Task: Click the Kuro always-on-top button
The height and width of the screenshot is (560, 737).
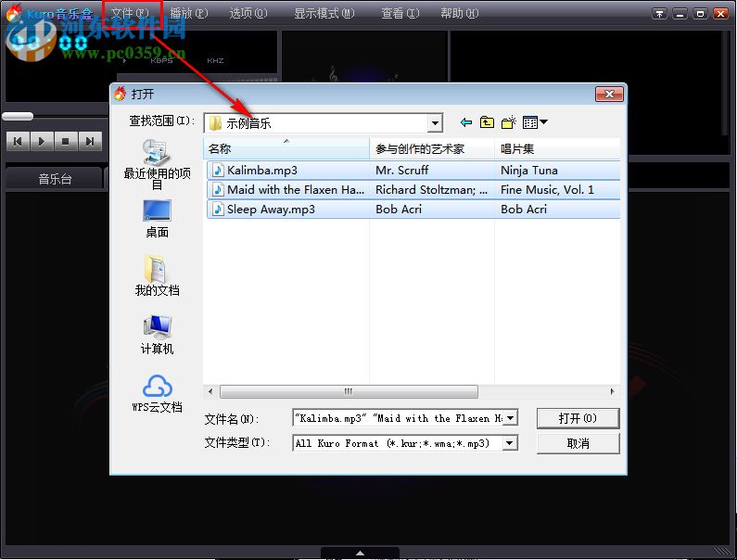Action: 659,14
